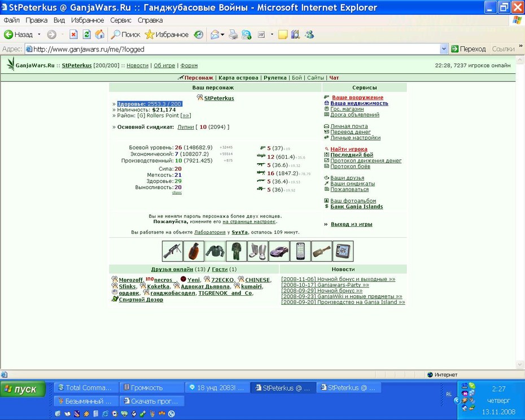Click the Messenger people toolbar icon
The width and height of the screenshot is (525, 420).
coord(309,34)
